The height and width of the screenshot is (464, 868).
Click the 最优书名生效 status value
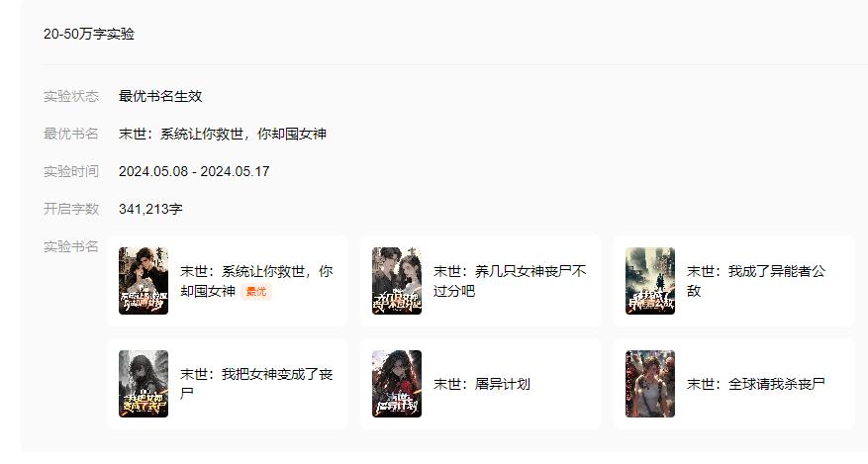tap(160, 96)
